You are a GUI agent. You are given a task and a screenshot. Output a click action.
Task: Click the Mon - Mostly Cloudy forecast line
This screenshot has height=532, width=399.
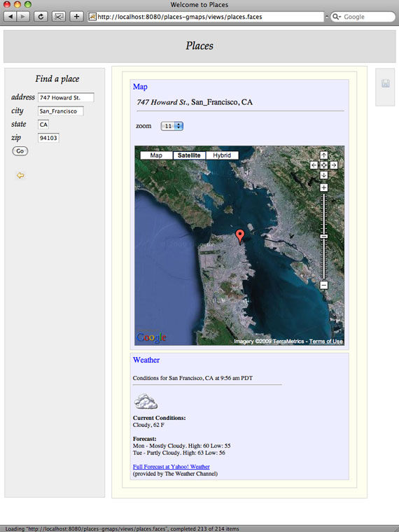[x=181, y=446]
